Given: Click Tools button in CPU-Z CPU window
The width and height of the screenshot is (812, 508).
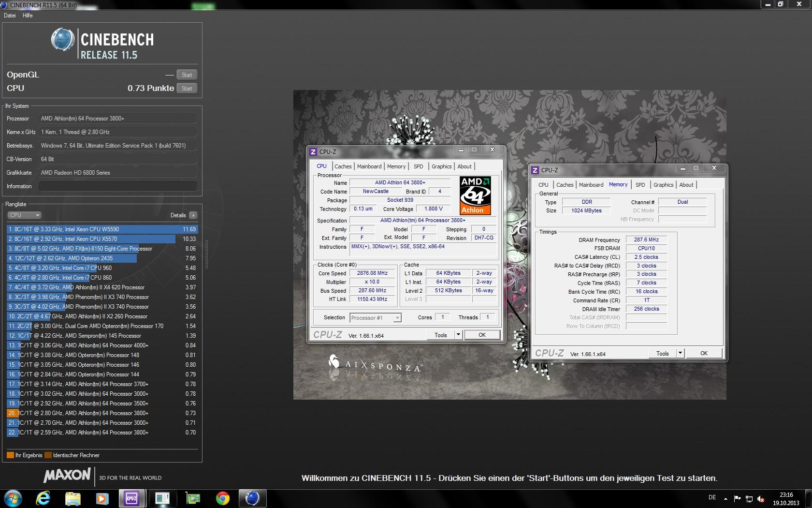Looking at the screenshot, I should click(441, 335).
